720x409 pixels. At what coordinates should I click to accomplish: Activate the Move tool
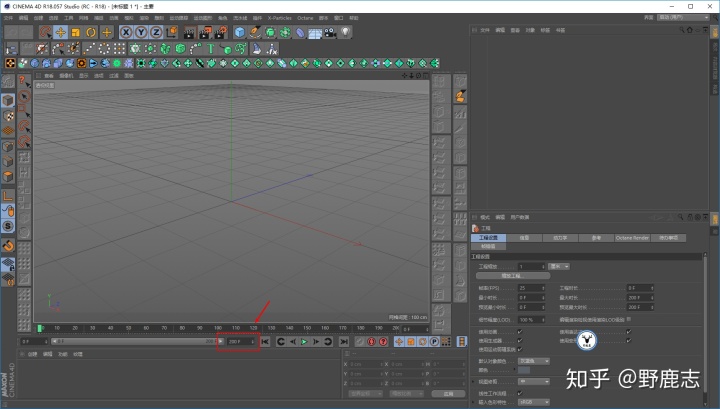pos(60,32)
